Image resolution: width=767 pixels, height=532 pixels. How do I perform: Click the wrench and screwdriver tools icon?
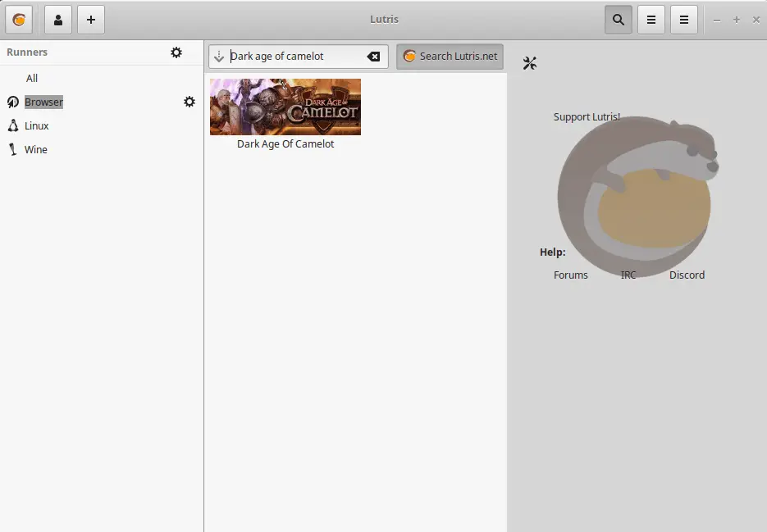530,63
